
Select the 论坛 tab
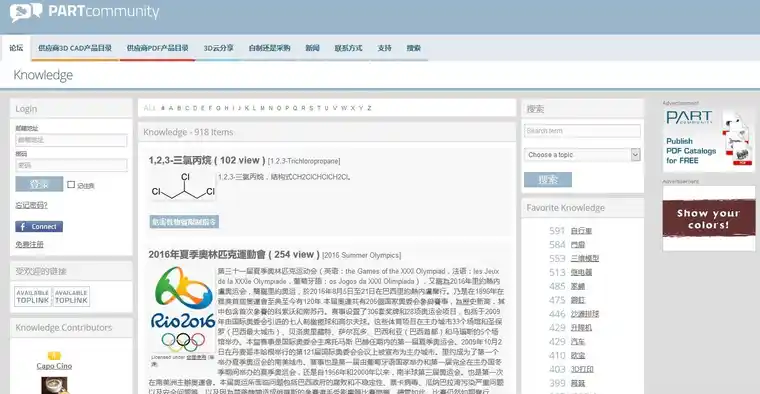pos(16,47)
